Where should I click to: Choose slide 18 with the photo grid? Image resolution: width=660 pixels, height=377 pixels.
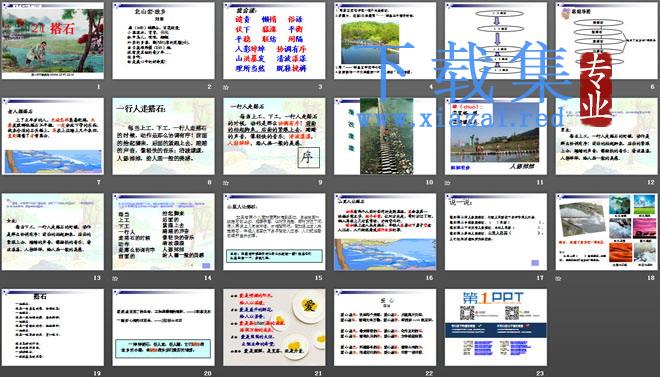coord(607,232)
